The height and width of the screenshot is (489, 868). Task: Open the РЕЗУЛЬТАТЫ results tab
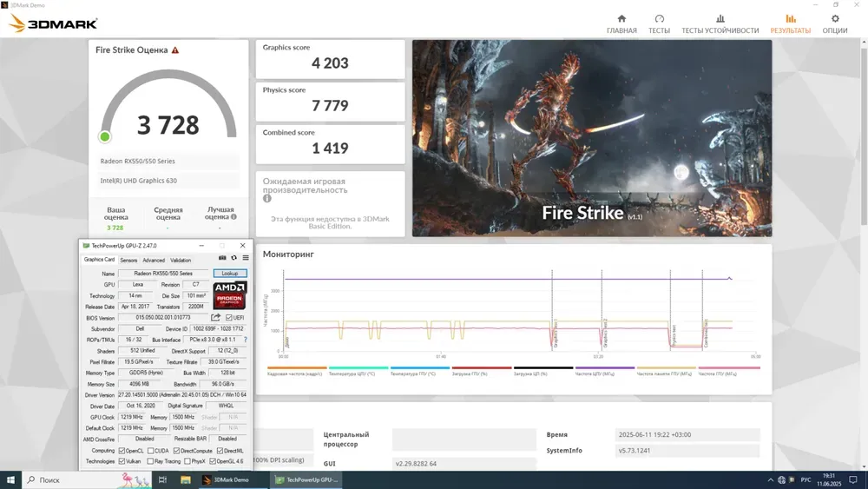coord(790,23)
